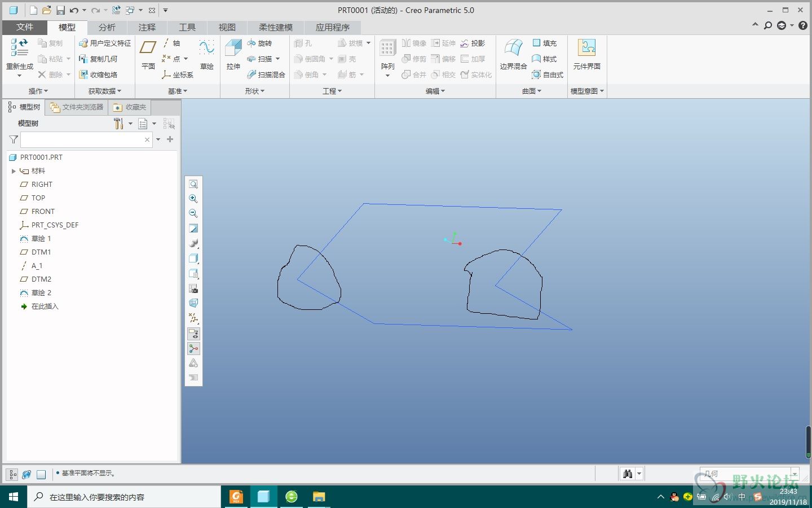Select the Revolve (旋转) tool
Viewport: 812px width, 508px height.
click(x=259, y=43)
